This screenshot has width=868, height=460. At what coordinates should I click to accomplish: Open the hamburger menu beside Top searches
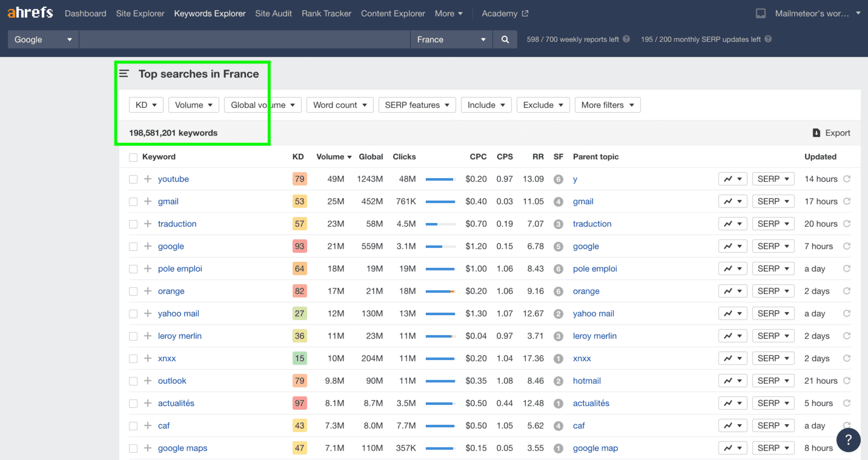pyautogui.click(x=124, y=74)
